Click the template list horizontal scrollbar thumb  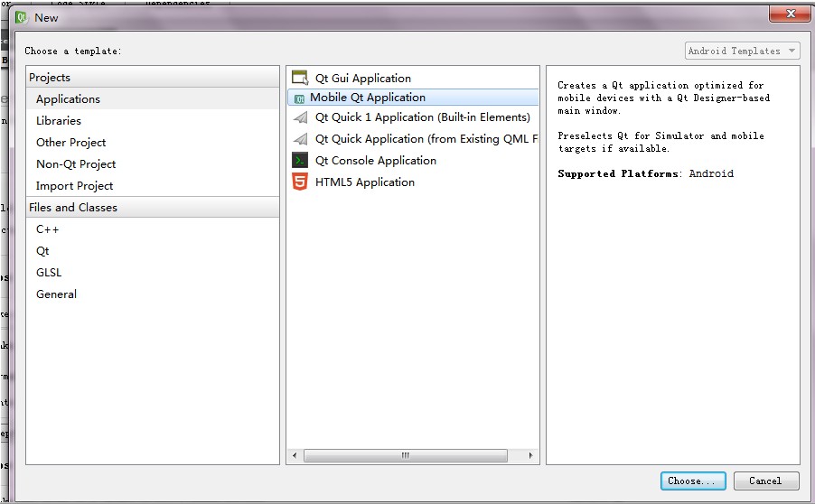(x=406, y=456)
